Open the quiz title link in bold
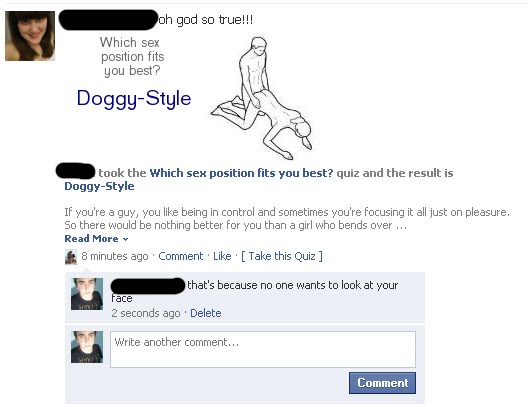The height and width of the screenshot is (407, 528). [241, 173]
